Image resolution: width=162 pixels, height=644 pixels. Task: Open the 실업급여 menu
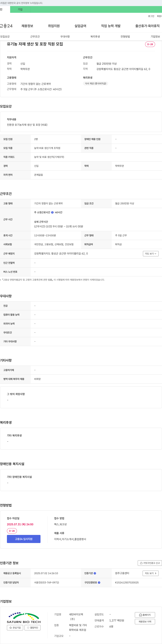point(80,26)
